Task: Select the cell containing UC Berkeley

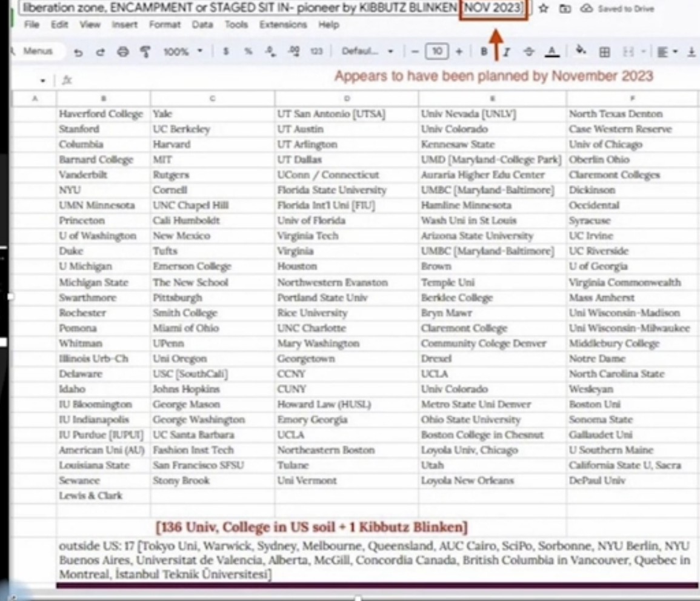Action: (x=213, y=129)
